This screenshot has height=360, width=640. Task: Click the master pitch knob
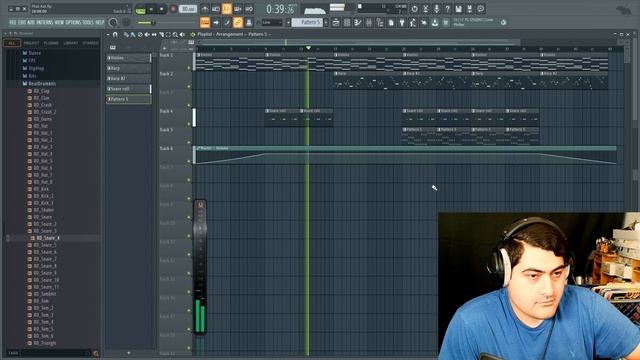coord(127,22)
